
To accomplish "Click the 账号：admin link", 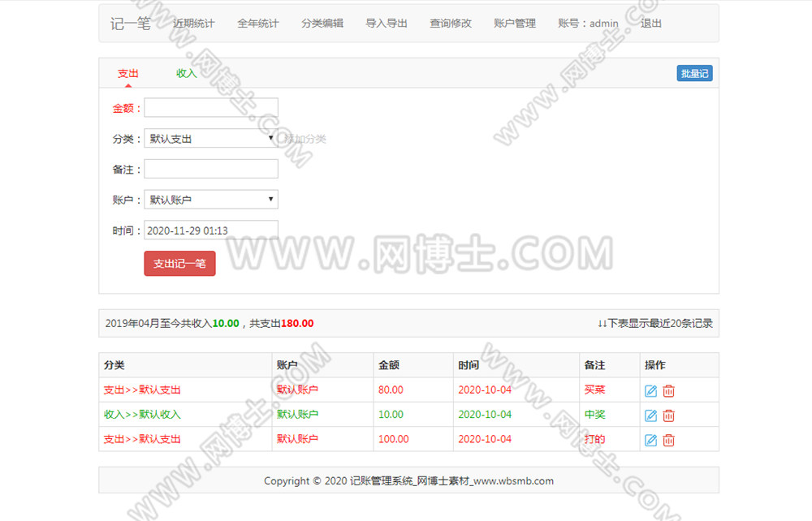I will tap(588, 24).
